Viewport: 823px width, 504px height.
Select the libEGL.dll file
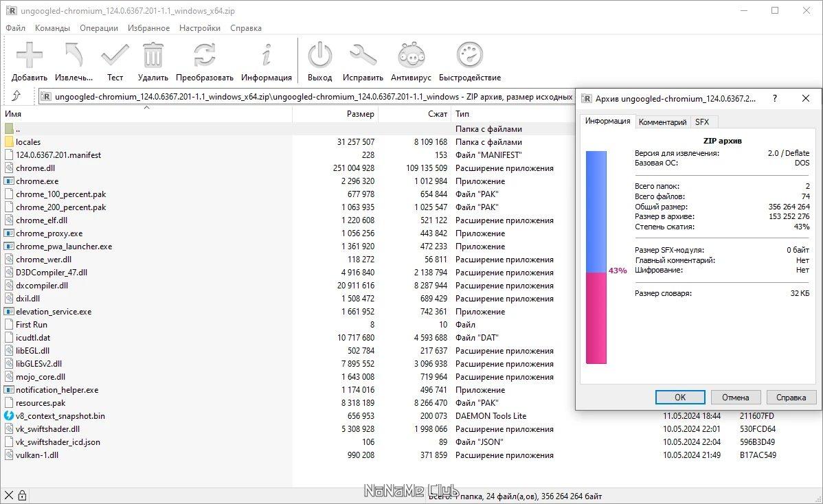pyautogui.click(x=32, y=350)
